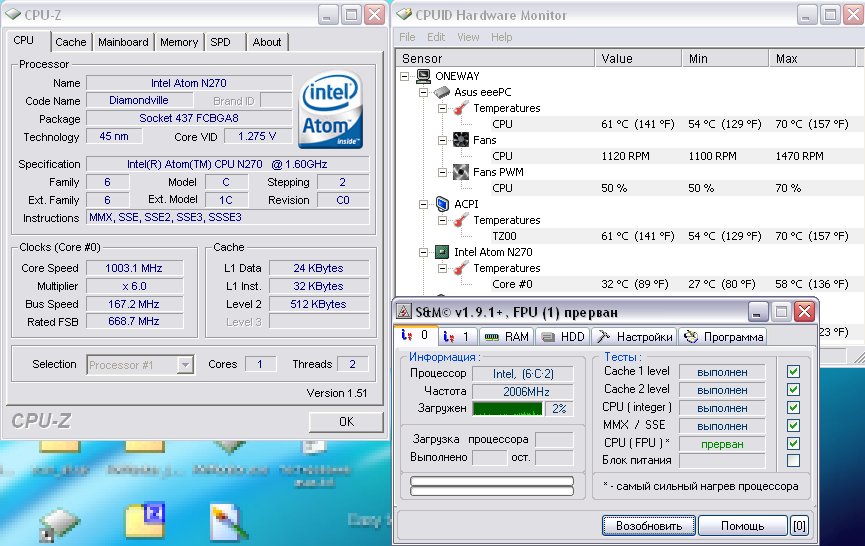The height and width of the screenshot is (546, 865).
Task: Open View menu in Hardware Monitor
Action: pyautogui.click(x=468, y=37)
